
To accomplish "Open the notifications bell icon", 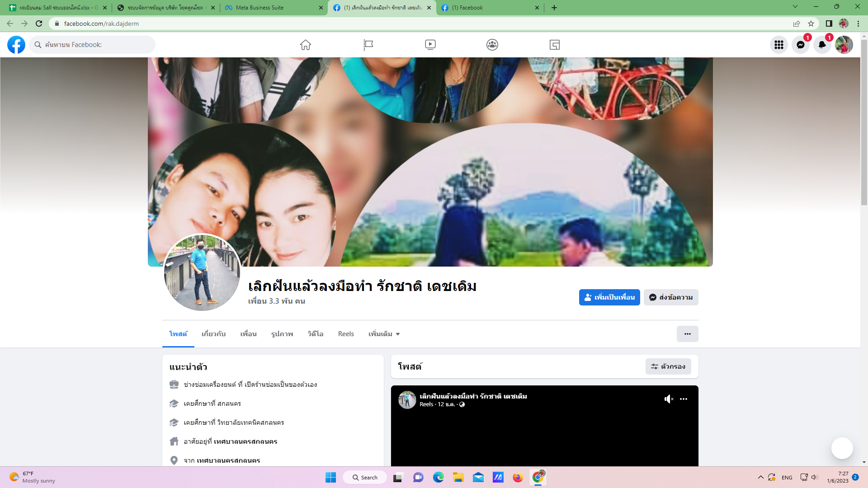I will (822, 45).
